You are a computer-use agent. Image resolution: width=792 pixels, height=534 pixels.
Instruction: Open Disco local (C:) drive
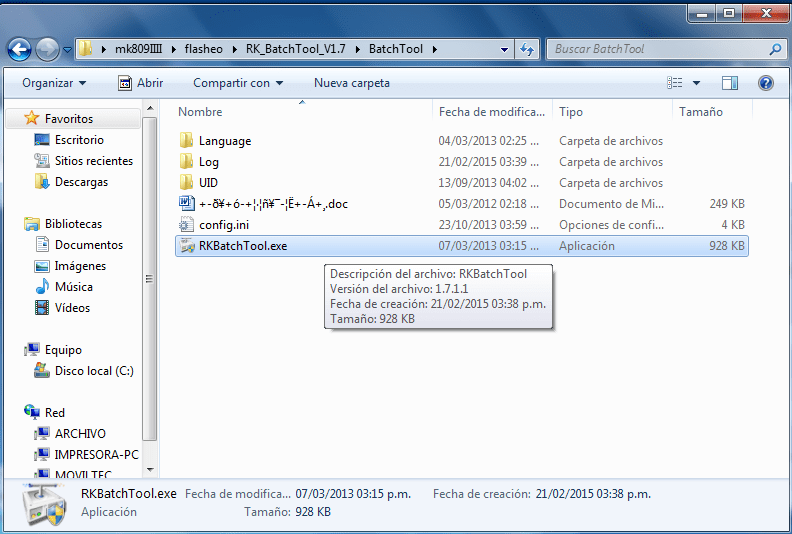pyautogui.click(x=94, y=371)
